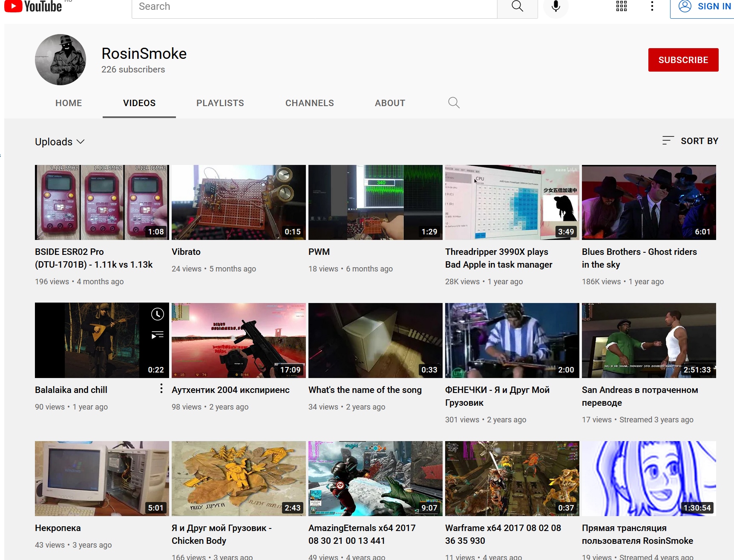734x560 pixels.
Task: Open AmazingEternals x64 video thumbnail
Action: coord(375,479)
